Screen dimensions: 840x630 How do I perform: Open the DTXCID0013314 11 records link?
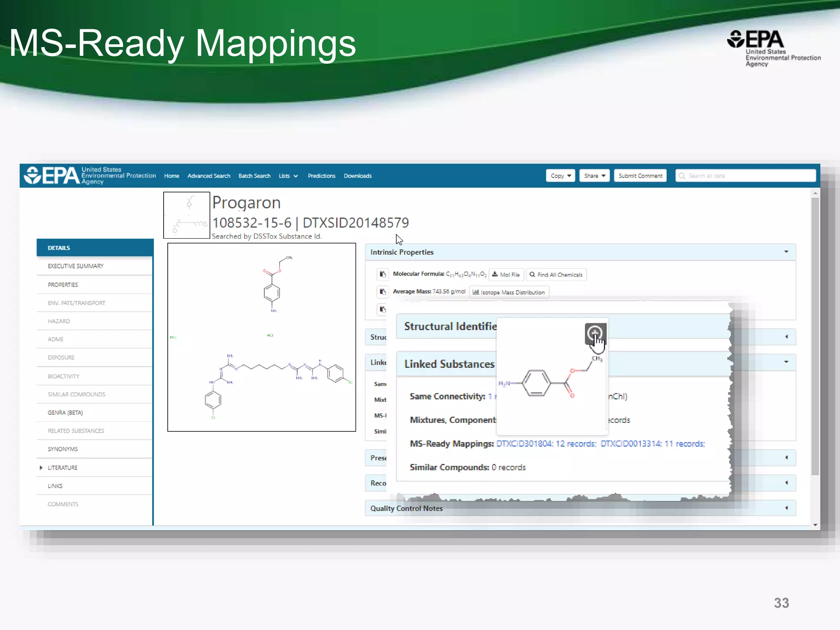(x=653, y=444)
